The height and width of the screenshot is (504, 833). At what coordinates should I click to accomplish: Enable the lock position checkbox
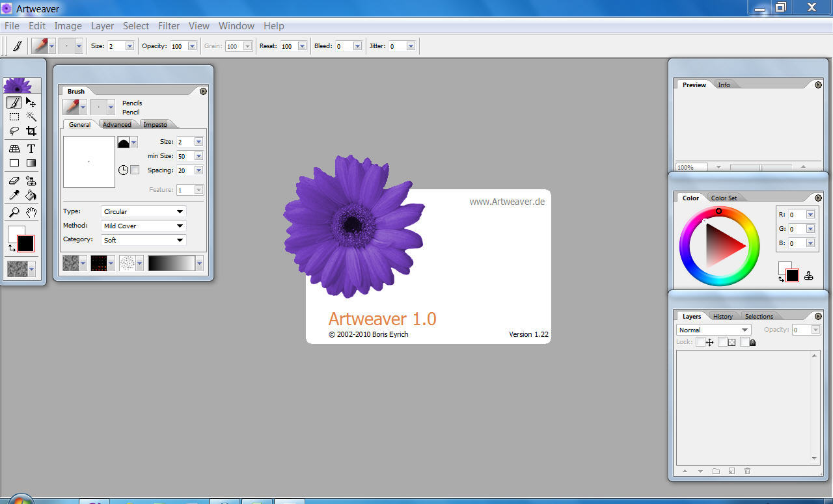(x=700, y=342)
